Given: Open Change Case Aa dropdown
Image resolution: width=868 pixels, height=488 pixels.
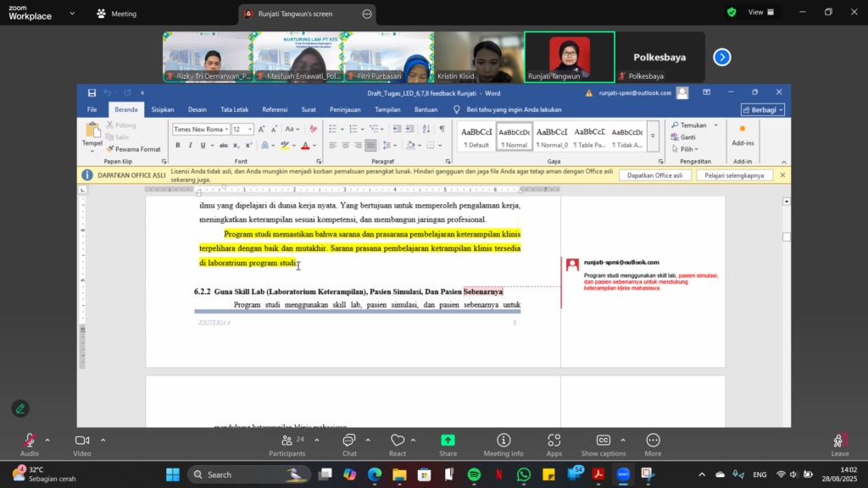Looking at the screenshot, I should 292,130.
